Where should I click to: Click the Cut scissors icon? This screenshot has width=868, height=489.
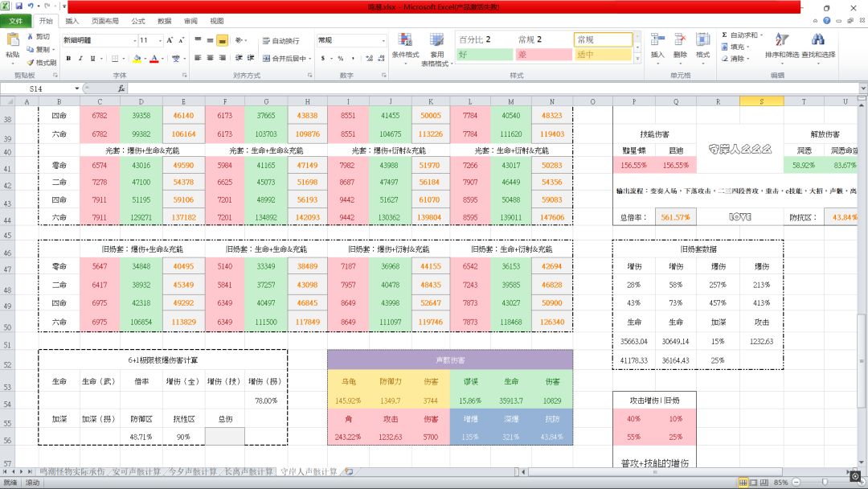pyautogui.click(x=30, y=36)
